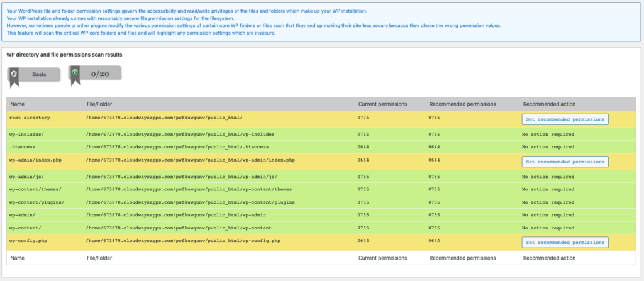The width and height of the screenshot is (644, 281).
Task: Click the Recommended permissions header at table top
Action: (462, 104)
